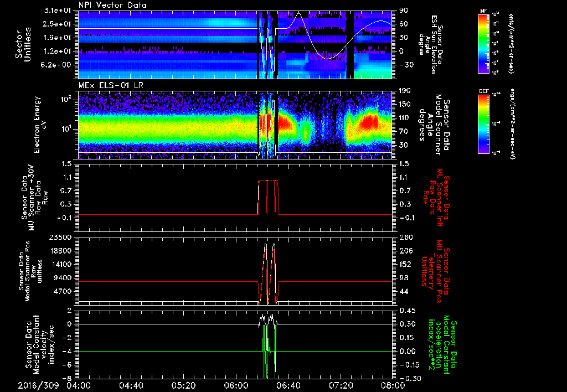567x392 pixels.
Task: Click the "cnts/(cm**2-sr-sec)" unit label
Action: coord(511,43)
